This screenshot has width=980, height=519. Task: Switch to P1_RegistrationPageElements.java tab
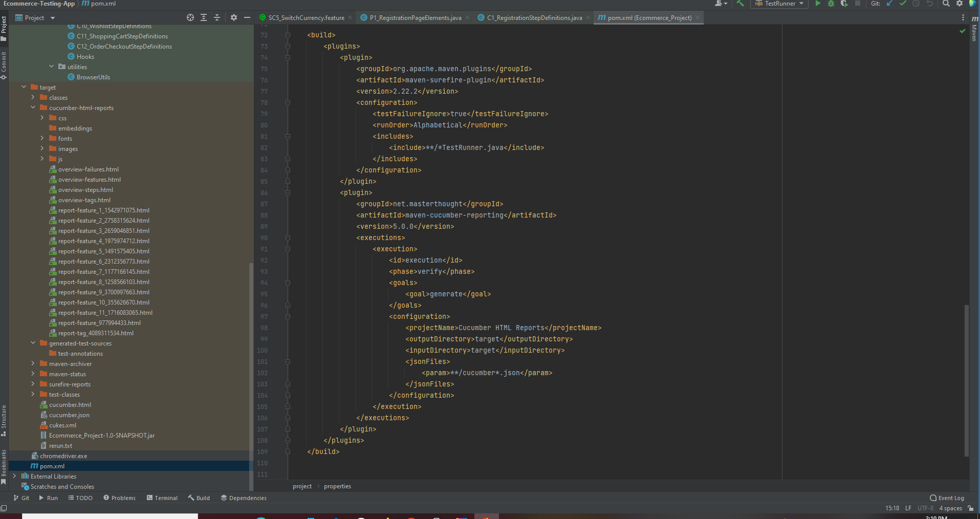point(416,18)
